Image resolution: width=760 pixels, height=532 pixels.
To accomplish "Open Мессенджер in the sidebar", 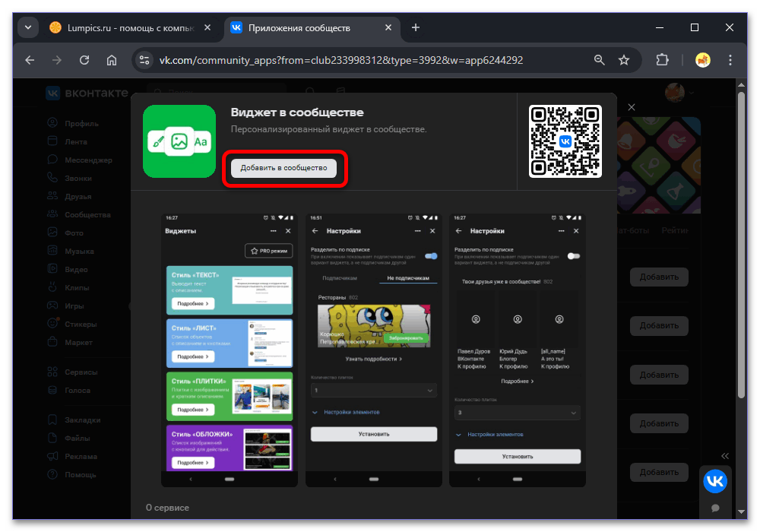I will point(80,160).
